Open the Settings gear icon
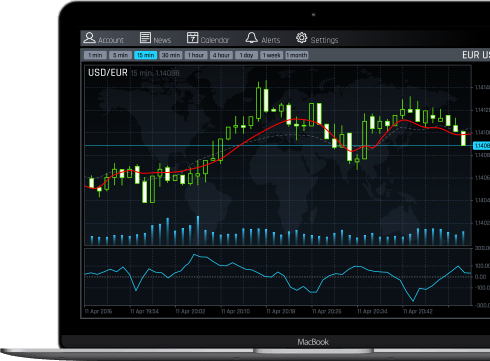The width and height of the screenshot is (490, 361). click(301, 37)
